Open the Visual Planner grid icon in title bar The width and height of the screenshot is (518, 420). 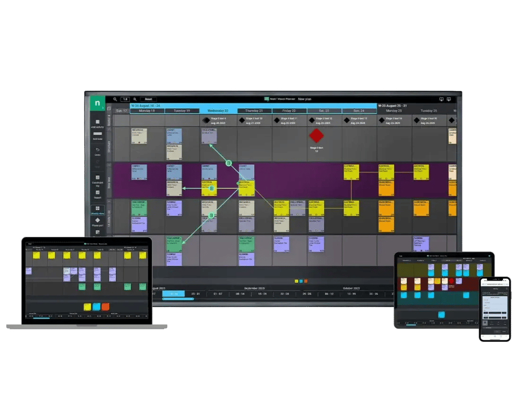[266, 99]
